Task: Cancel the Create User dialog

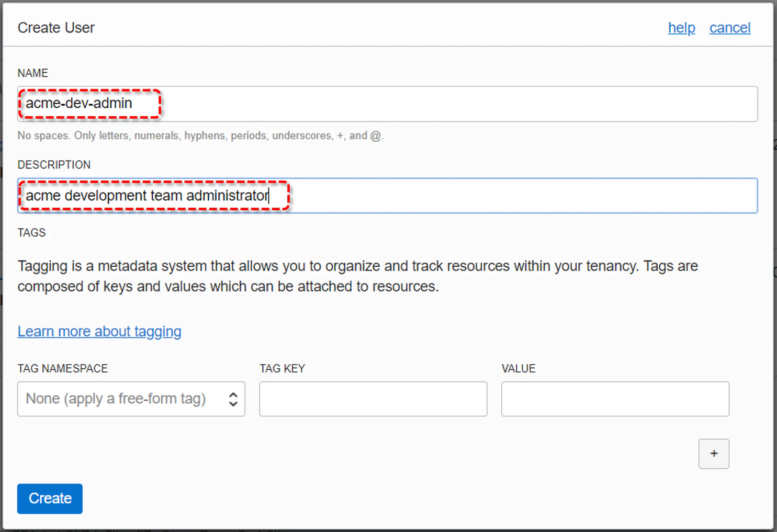Action: (x=730, y=28)
